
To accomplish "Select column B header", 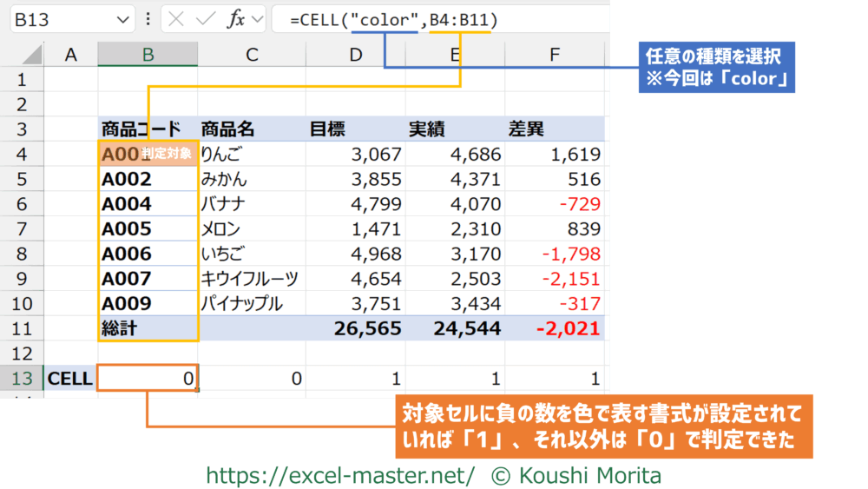I will coord(148,55).
